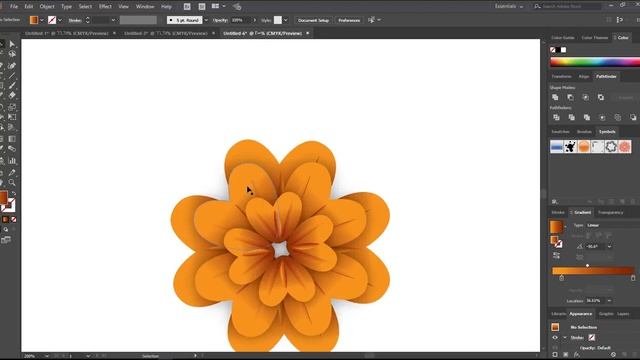This screenshot has height=360, width=640.
Task: Click the Exclude shape mode icon
Action: tap(601, 97)
